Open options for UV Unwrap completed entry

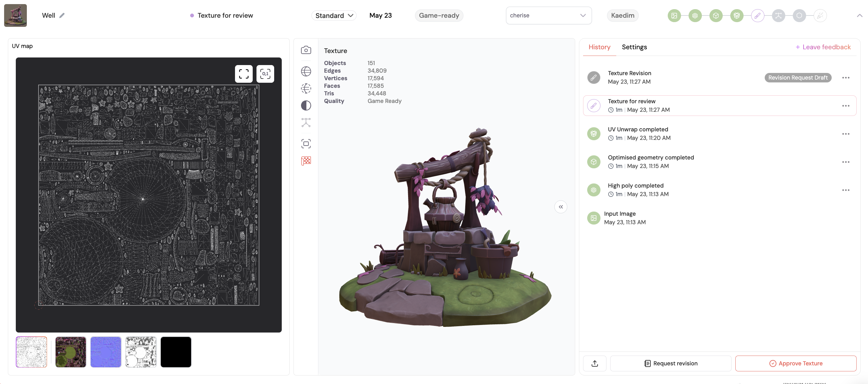pos(846,134)
